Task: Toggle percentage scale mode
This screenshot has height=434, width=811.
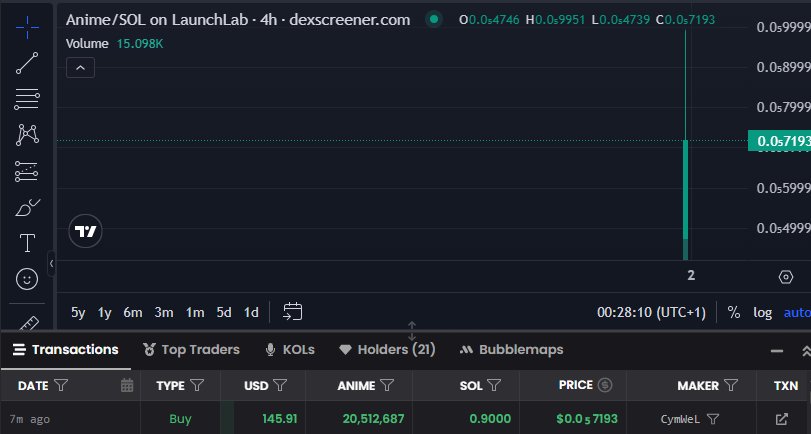Action: coord(733,312)
